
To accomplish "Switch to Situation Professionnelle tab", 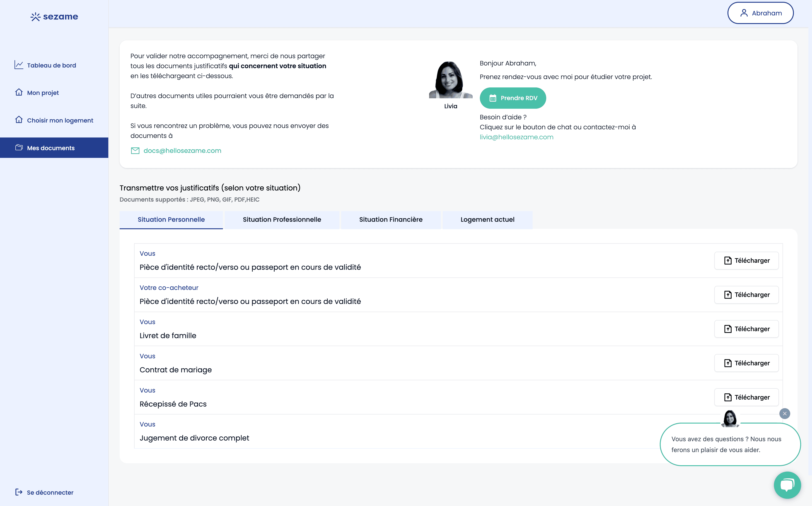I will click(281, 219).
